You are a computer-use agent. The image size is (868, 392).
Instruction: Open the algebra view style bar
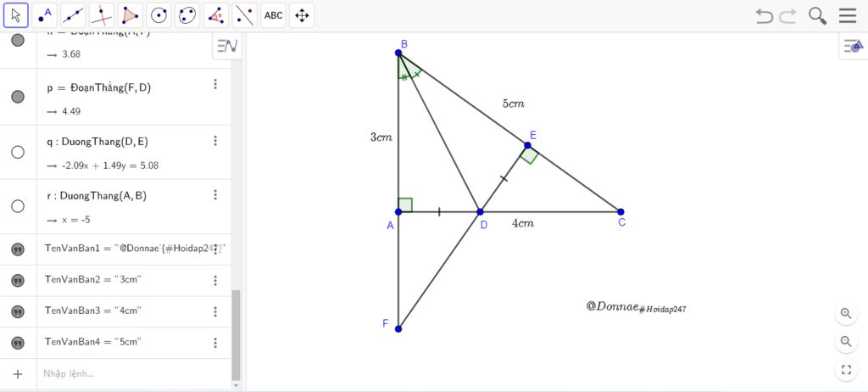click(227, 46)
